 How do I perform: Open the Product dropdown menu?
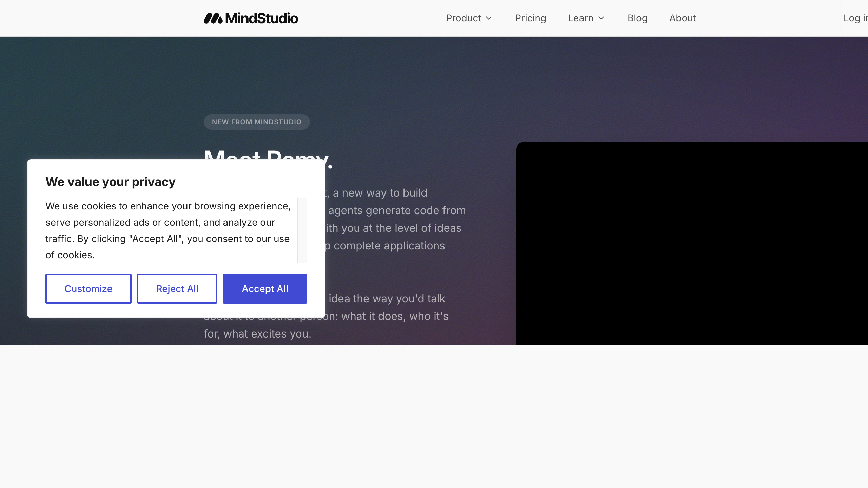469,18
